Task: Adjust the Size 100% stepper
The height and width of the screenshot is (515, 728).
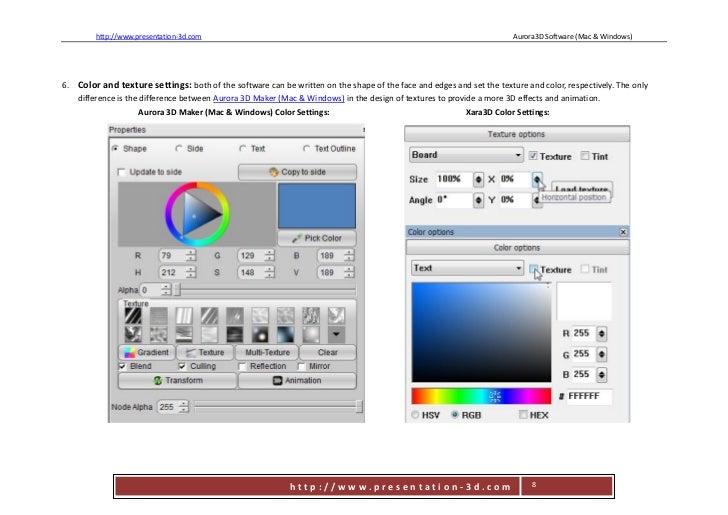Action: point(478,179)
